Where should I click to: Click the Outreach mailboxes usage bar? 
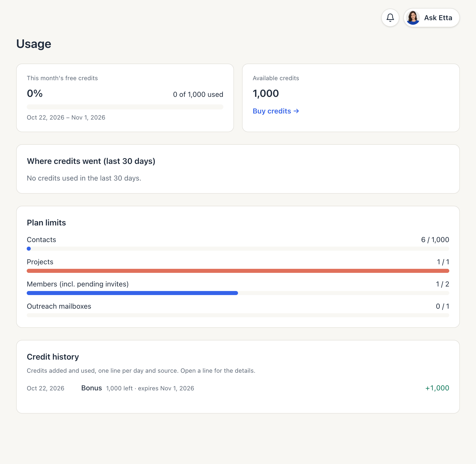(238, 315)
